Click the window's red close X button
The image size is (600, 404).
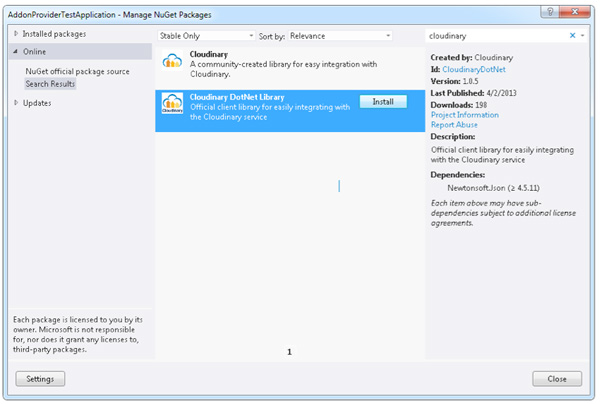[x=574, y=12]
